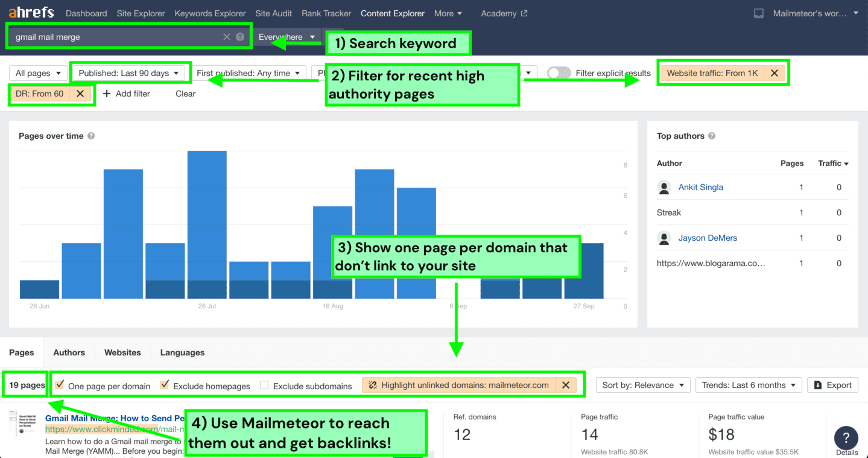Open Site Audit
Viewport: 868px width, 458px height.
point(274,13)
